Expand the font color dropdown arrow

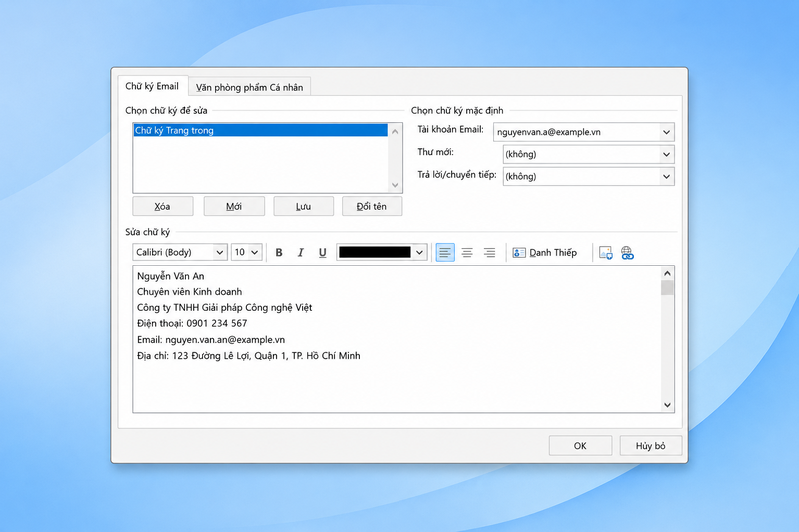pos(419,252)
